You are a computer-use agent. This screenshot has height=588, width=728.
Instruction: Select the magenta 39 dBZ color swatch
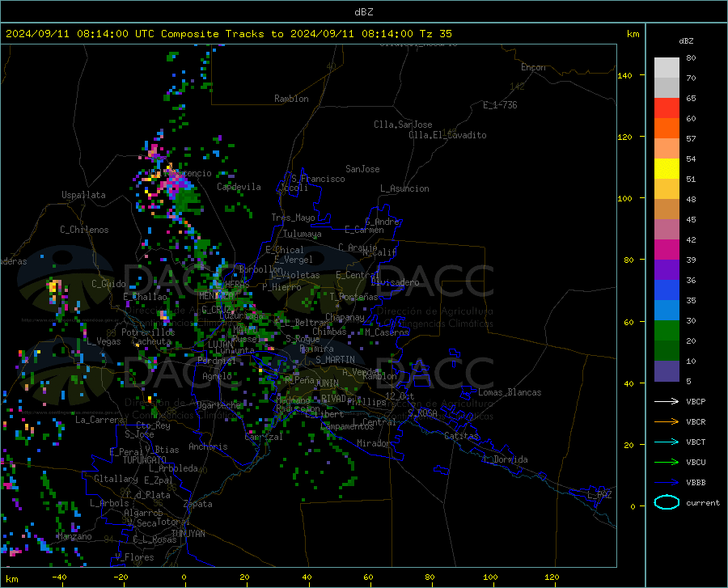(667, 250)
